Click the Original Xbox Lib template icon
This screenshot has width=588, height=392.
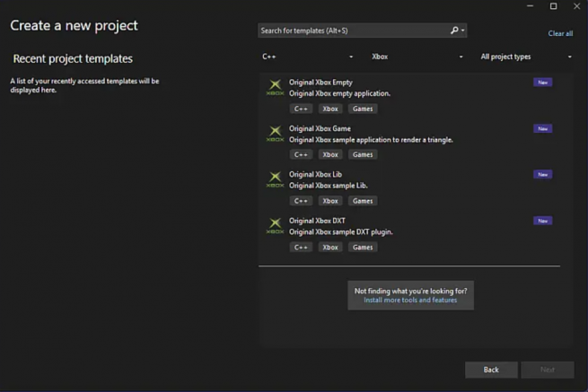click(275, 180)
